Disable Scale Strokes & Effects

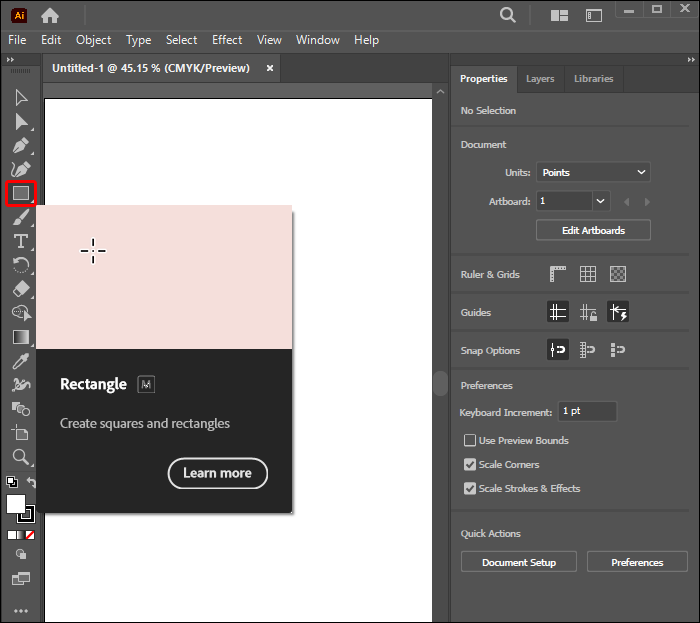tap(470, 489)
